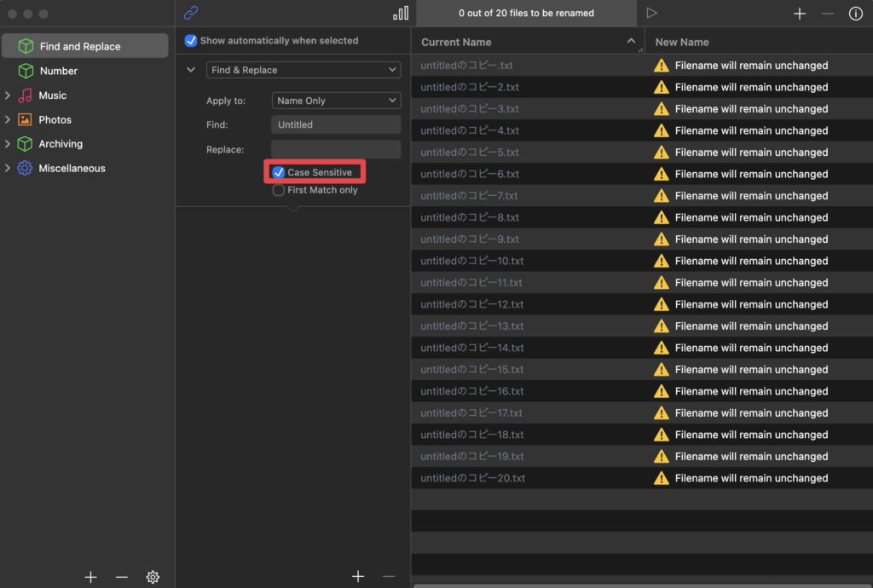Viewport: 873px width, 588px height.
Task: Uncheck the Case Sensitive checkbox
Action: pos(279,172)
